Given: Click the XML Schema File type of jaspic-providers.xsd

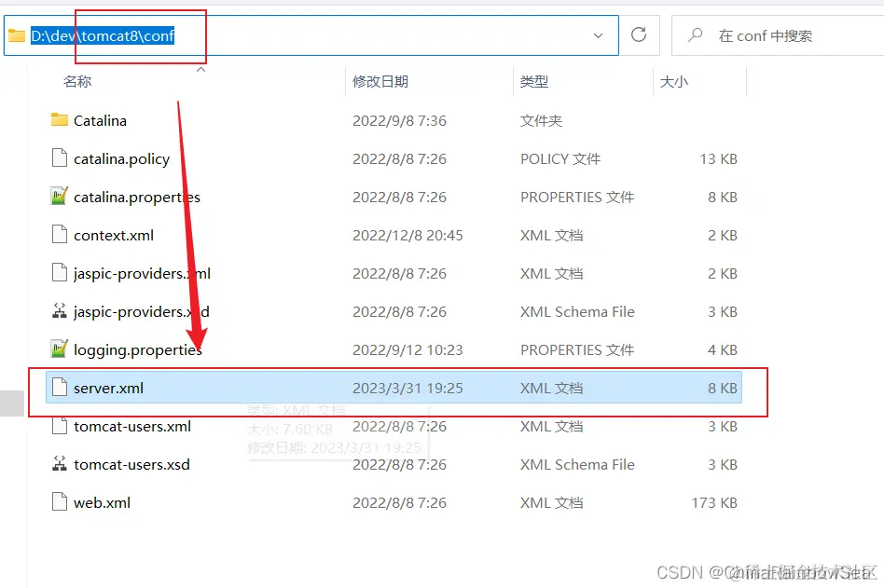Looking at the screenshot, I should tap(577, 311).
